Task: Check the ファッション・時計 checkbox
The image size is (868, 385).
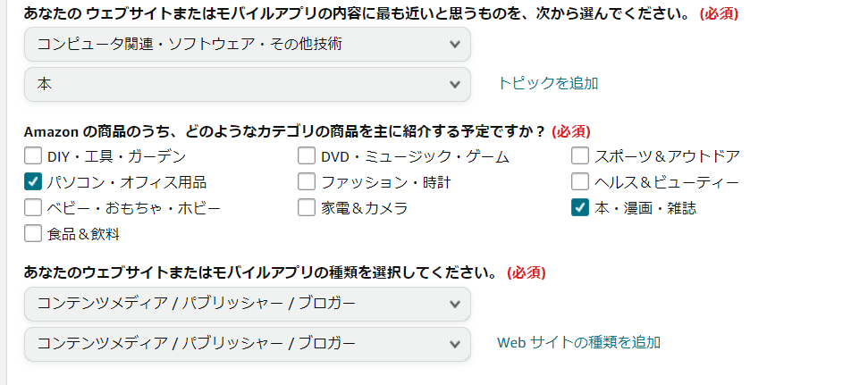Action: [x=307, y=182]
